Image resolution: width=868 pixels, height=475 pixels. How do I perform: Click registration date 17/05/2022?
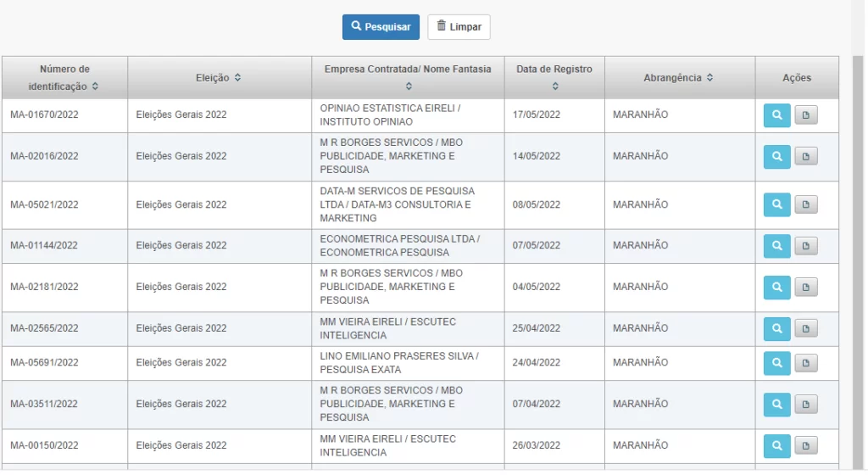[537, 115]
